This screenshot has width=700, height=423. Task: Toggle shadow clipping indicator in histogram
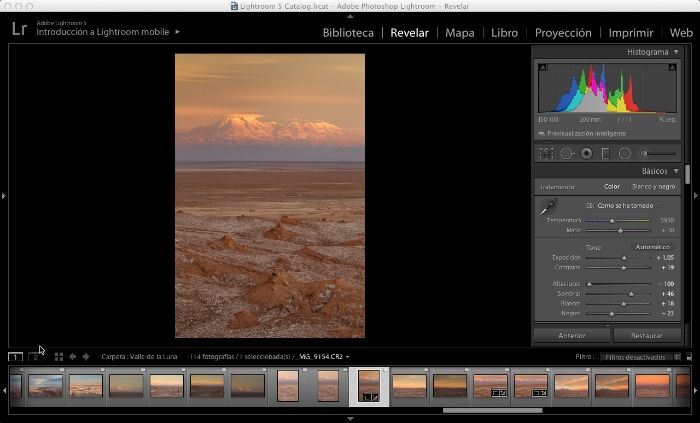click(542, 67)
